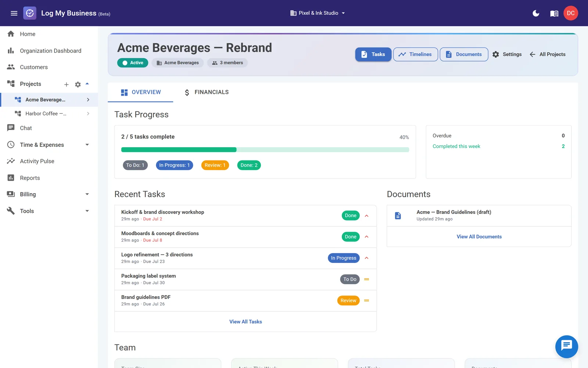Image resolution: width=588 pixels, height=368 pixels.
Task: Open Organization Dashboard
Action: tap(49, 51)
